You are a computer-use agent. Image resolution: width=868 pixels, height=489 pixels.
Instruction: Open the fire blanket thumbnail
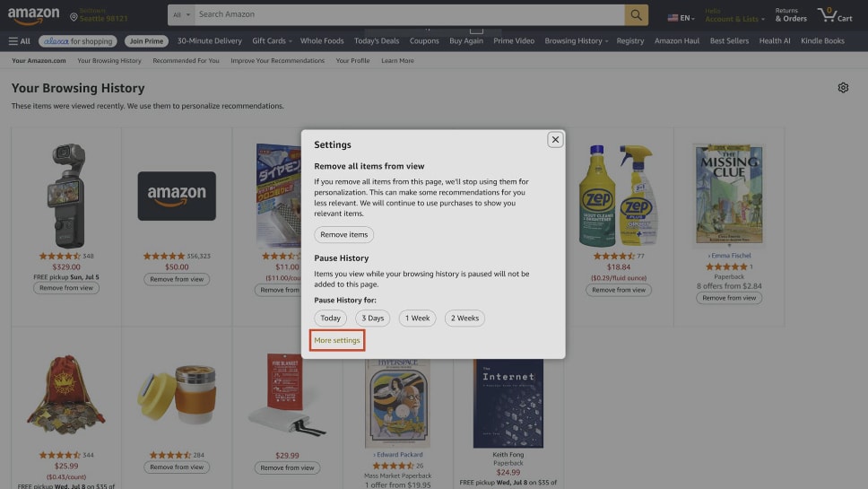287,394
